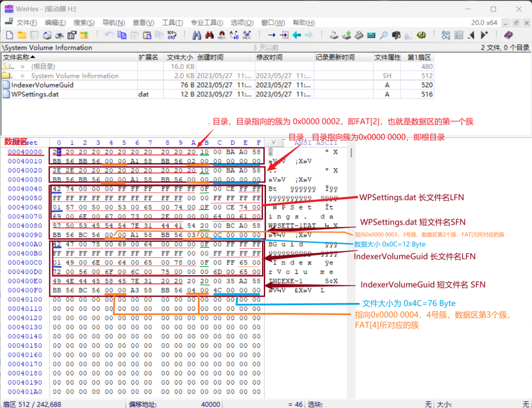
Task: Click the teal Back arrow icon
Action: (297, 35)
